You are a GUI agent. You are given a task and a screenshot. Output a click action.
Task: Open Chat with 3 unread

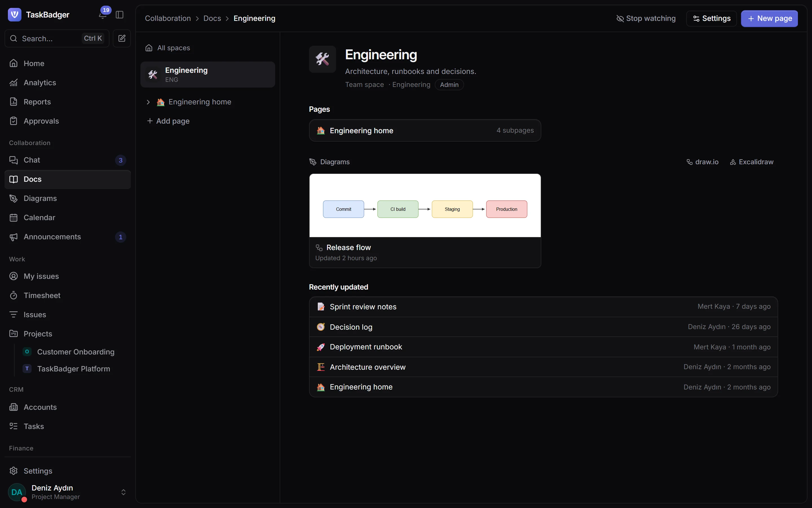[67, 160]
